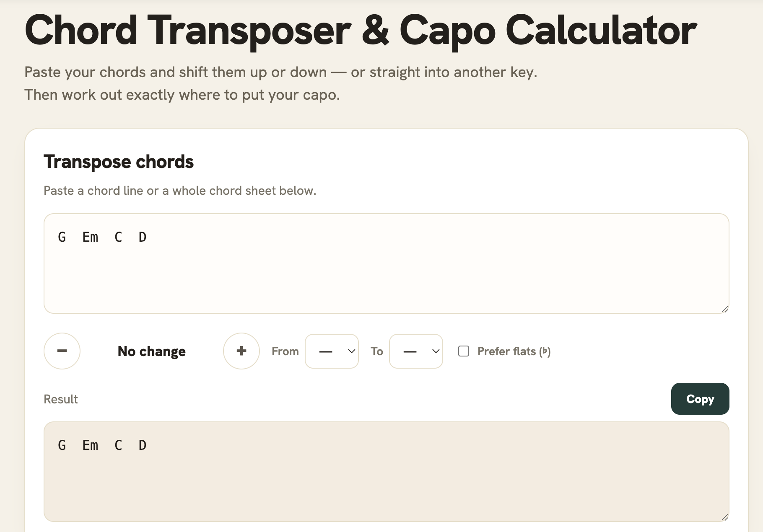
Task: Click the Em chord in the Result box
Action: coord(90,445)
